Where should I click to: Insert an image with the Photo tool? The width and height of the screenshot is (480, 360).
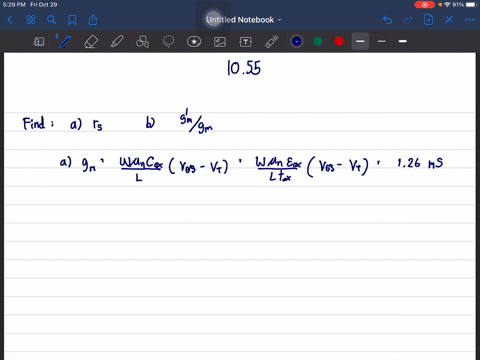[220, 42]
